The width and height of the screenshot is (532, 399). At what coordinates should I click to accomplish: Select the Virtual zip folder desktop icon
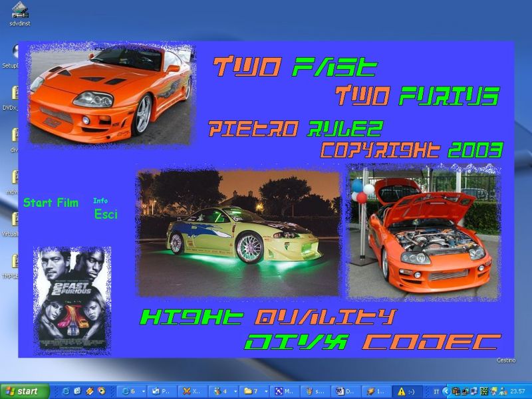coord(11,225)
